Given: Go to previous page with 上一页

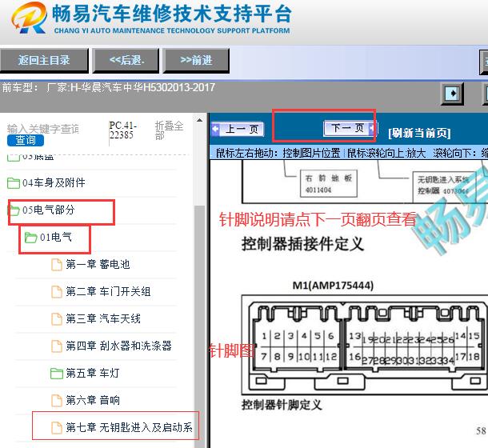Looking at the screenshot, I should click(x=238, y=130).
